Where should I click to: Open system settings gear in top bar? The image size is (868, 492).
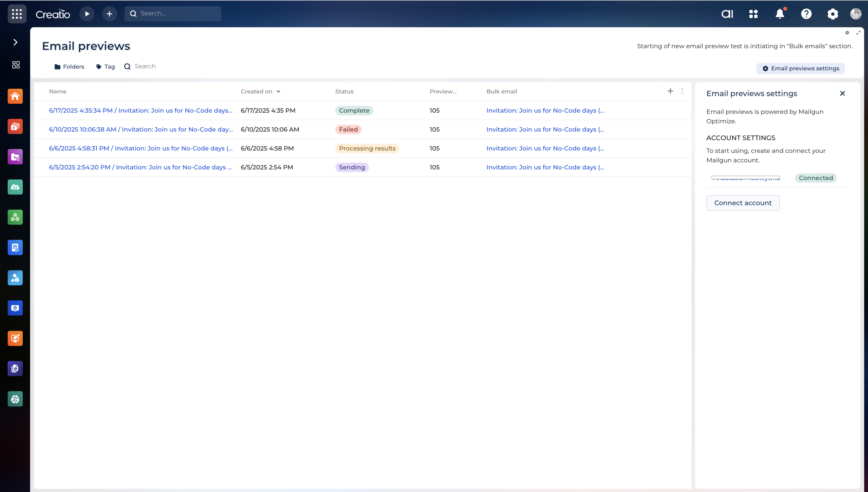(833, 14)
